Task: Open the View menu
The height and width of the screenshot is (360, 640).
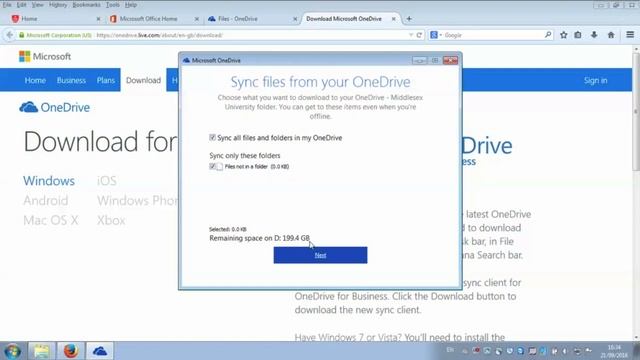Action: pos(38,5)
